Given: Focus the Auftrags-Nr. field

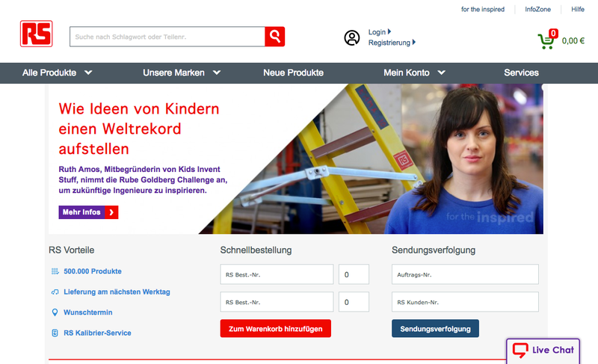Looking at the screenshot, I should [465, 274].
